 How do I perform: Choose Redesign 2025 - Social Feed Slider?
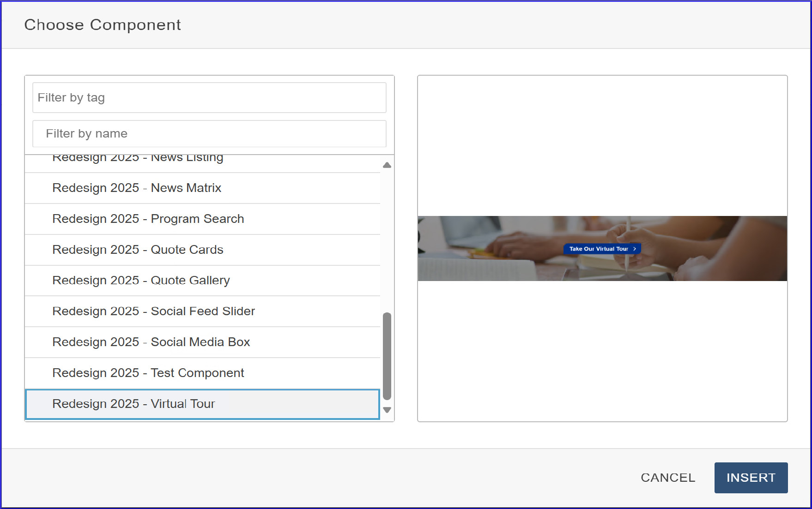coord(153,311)
